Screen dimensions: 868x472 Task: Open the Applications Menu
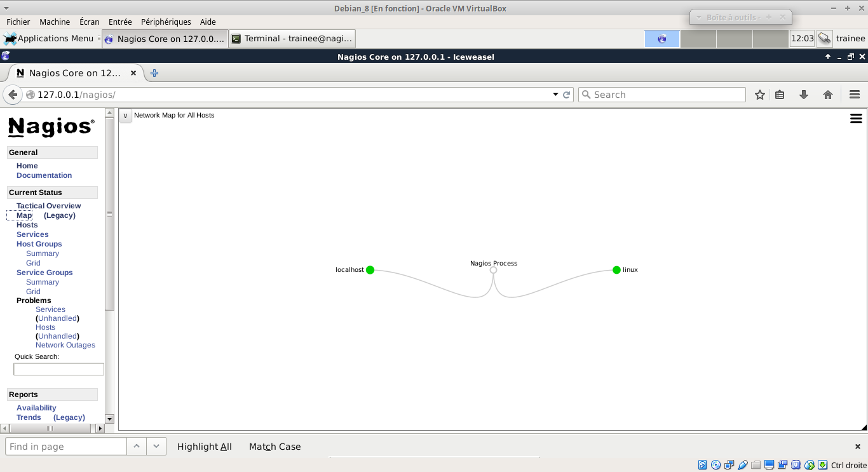click(x=49, y=39)
